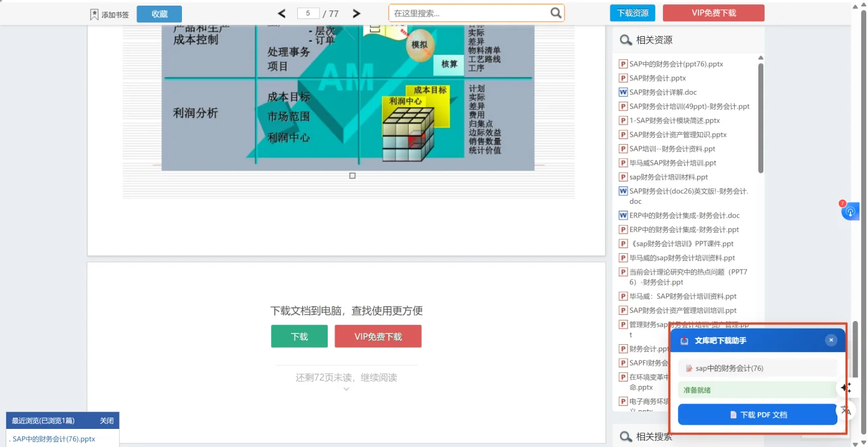
Task: Click the top red VIP免费下载 button
Action: point(713,13)
